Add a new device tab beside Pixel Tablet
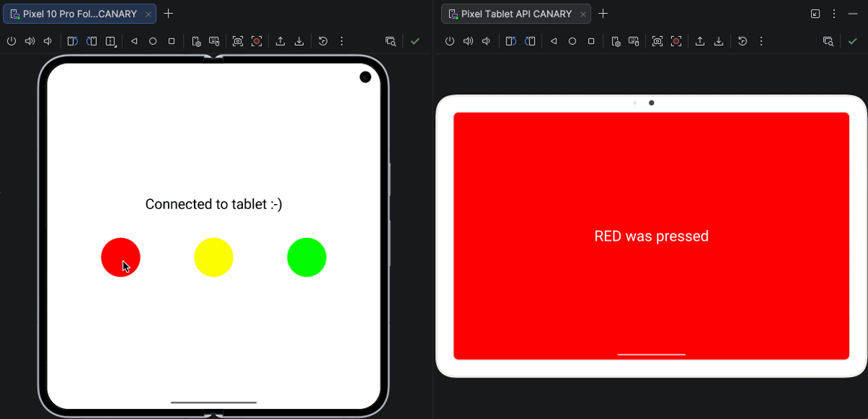This screenshot has width=868, height=419. click(603, 14)
